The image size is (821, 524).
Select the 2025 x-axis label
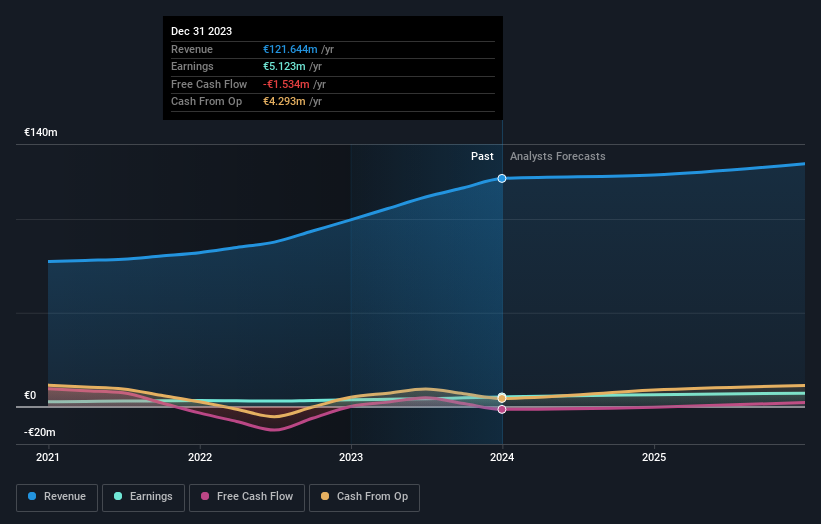[x=654, y=458]
